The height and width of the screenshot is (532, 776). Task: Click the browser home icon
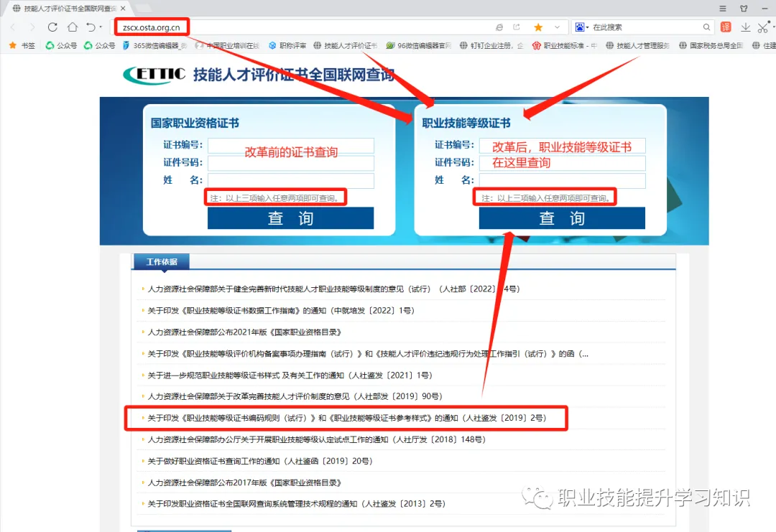(x=72, y=27)
